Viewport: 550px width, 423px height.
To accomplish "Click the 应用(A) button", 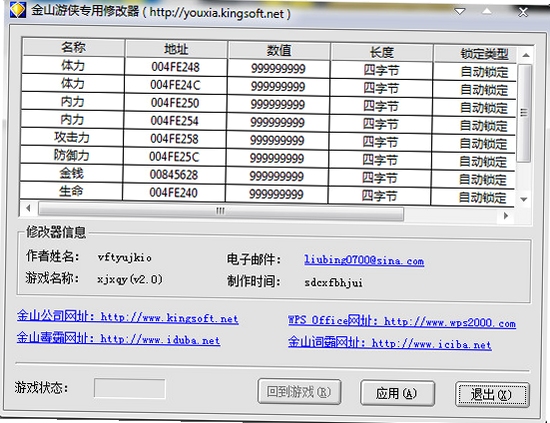I will pyautogui.click(x=397, y=394).
